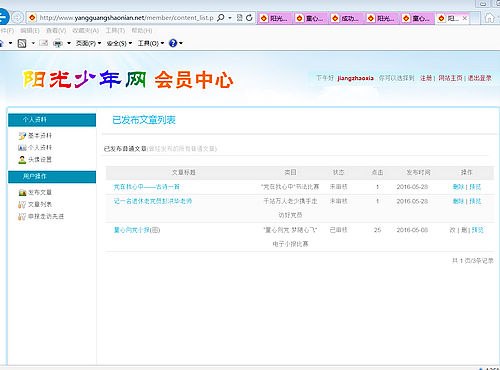This screenshot has height=370, width=500.
Task: Click the URL field showing yangguangshaonian.net
Action: [126, 18]
